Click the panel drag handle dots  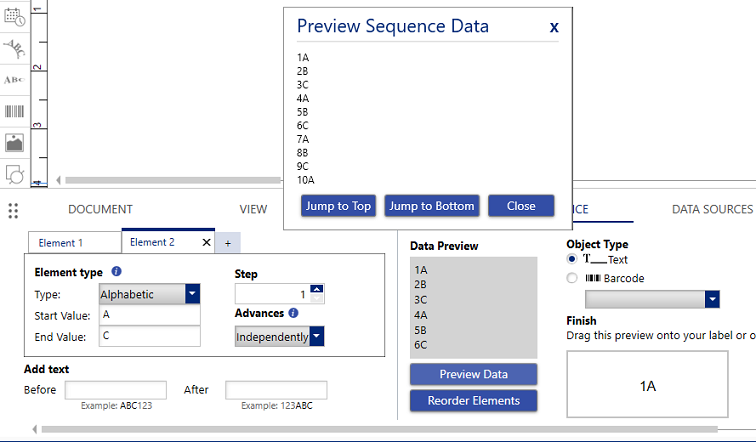13,210
